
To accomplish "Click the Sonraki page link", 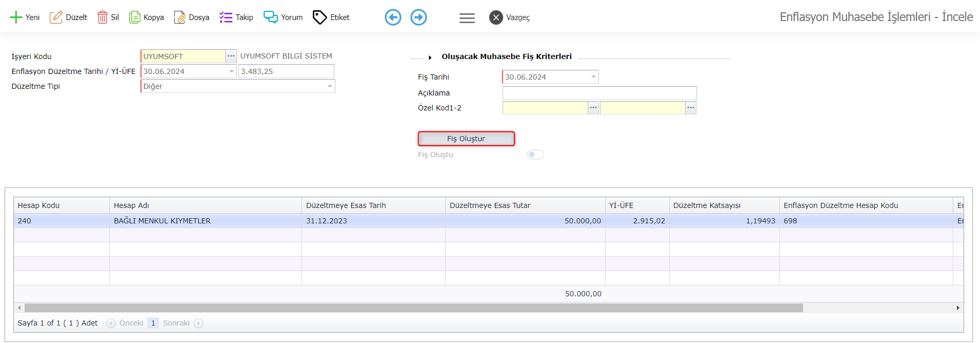I will (176, 323).
